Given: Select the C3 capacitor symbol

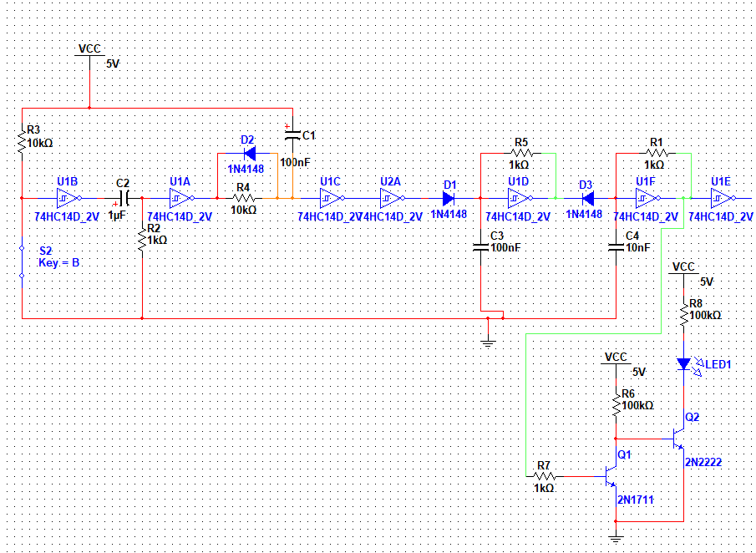Looking at the screenshot, I should coord(480,247).
